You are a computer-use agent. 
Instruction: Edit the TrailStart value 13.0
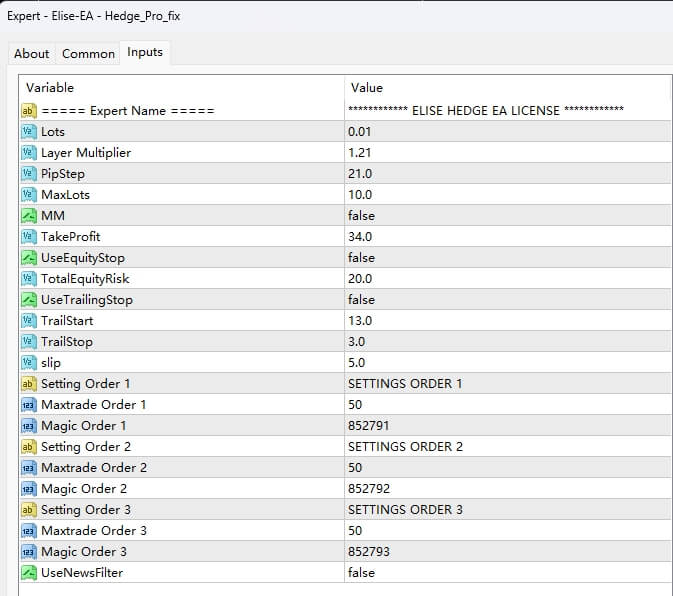pyautogui.click(x=508, y=321)
